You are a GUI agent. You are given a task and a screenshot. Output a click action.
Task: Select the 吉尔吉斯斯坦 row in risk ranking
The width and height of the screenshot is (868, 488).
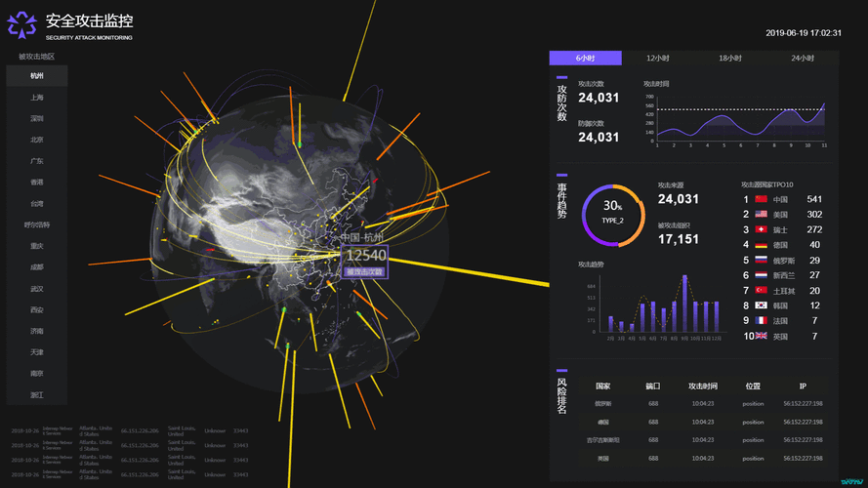click(x=603, y=440)
